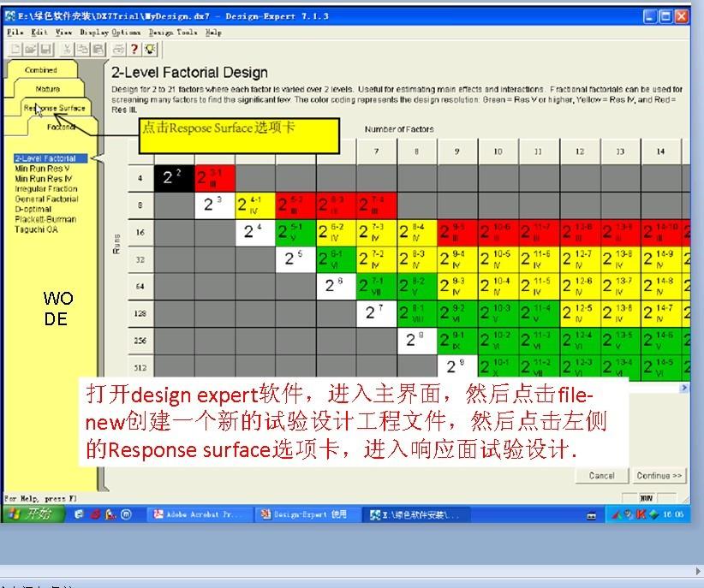This screenshot has height=588, width=704.
Task: Click the Cut scissors toolbar icon
Action: coord(67,49)
